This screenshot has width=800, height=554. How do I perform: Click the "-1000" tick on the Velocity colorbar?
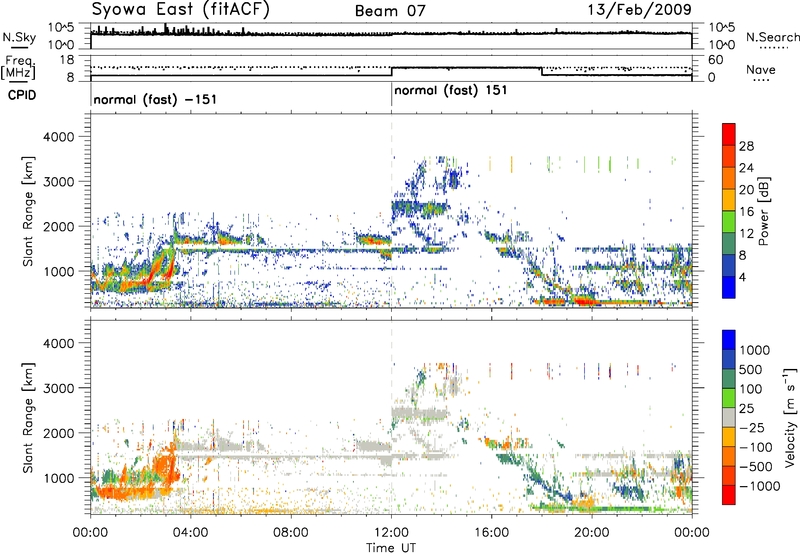pyautogui.click(x=760, y=486)
